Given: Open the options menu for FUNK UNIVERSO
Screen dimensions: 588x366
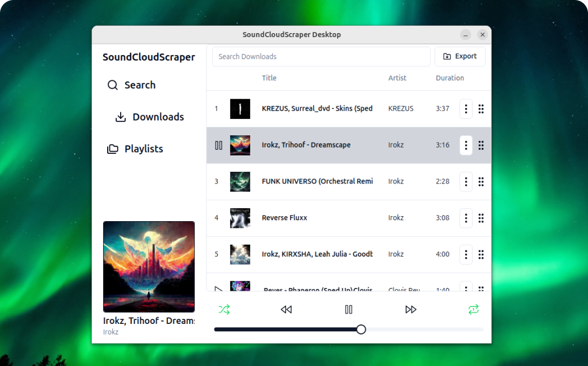Looking at the screenshot, I should [466, 181].
